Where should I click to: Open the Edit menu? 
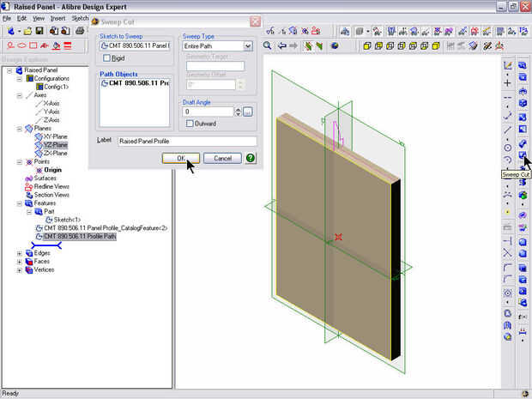click(x=21, y=18)
